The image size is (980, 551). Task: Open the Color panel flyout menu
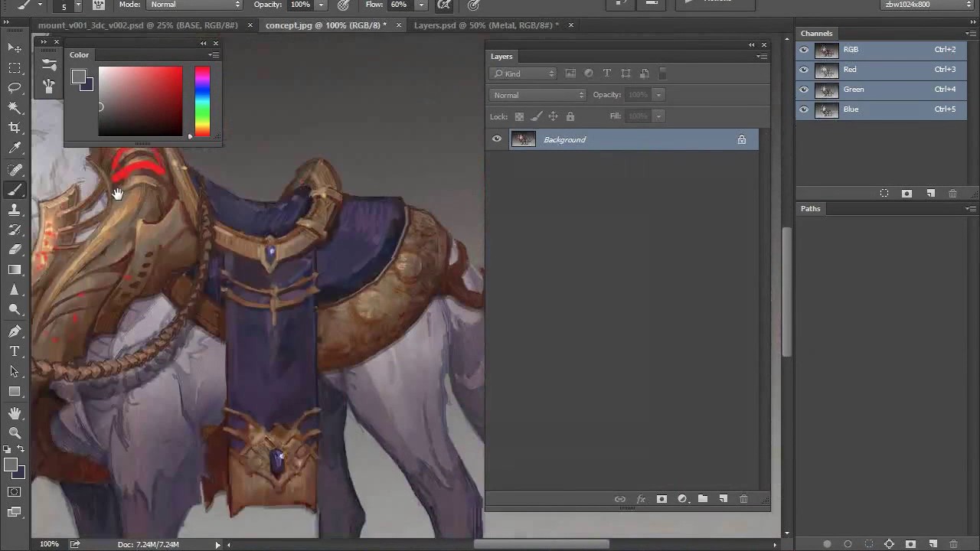214,55
